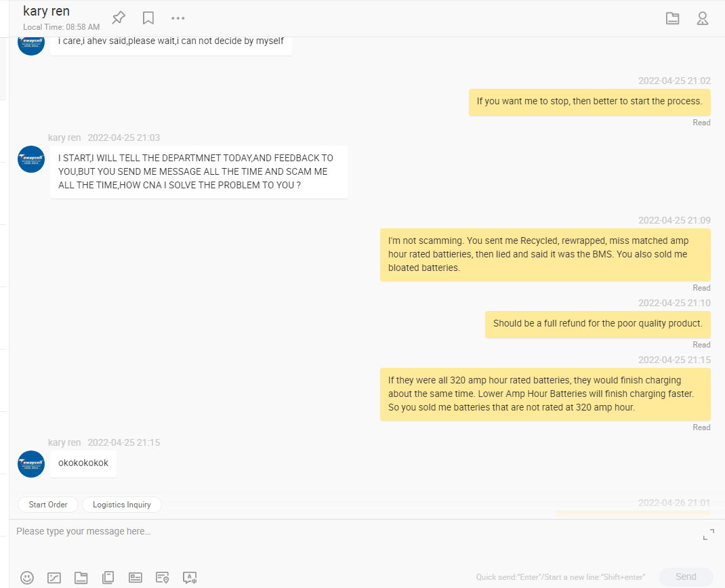
Task: Click the stacked documents icon in message toolbar
Action: 108,577
